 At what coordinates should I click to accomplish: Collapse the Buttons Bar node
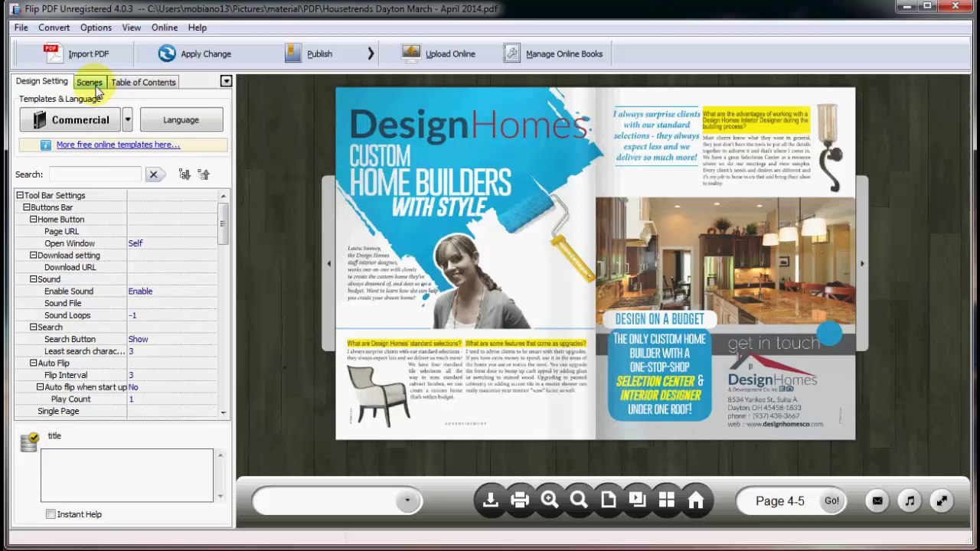(x=27, y=207)
